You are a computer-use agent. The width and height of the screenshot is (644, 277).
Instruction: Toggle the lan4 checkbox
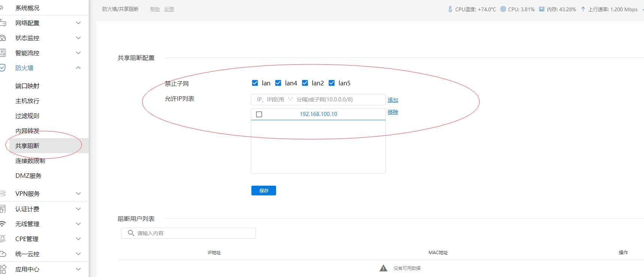pyautogui.click(x=278, y=83)
